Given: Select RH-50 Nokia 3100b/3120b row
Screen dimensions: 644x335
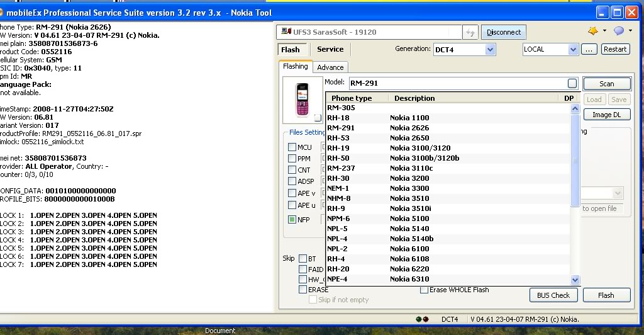Looking at the screenshot, I should pos(448,158).
